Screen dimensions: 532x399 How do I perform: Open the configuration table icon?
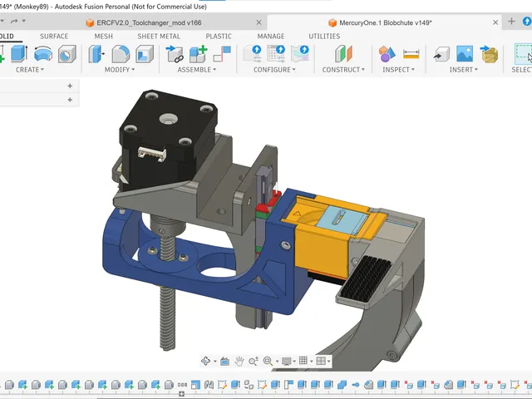coord(276,54)
